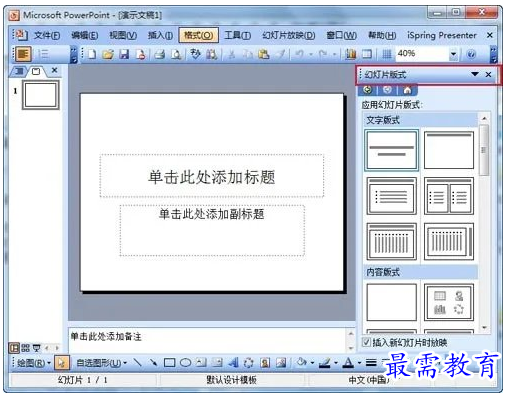The width and height of the screenshot is (507, 397).
Task: Select the Oval drawing tool
Action: 185,362
